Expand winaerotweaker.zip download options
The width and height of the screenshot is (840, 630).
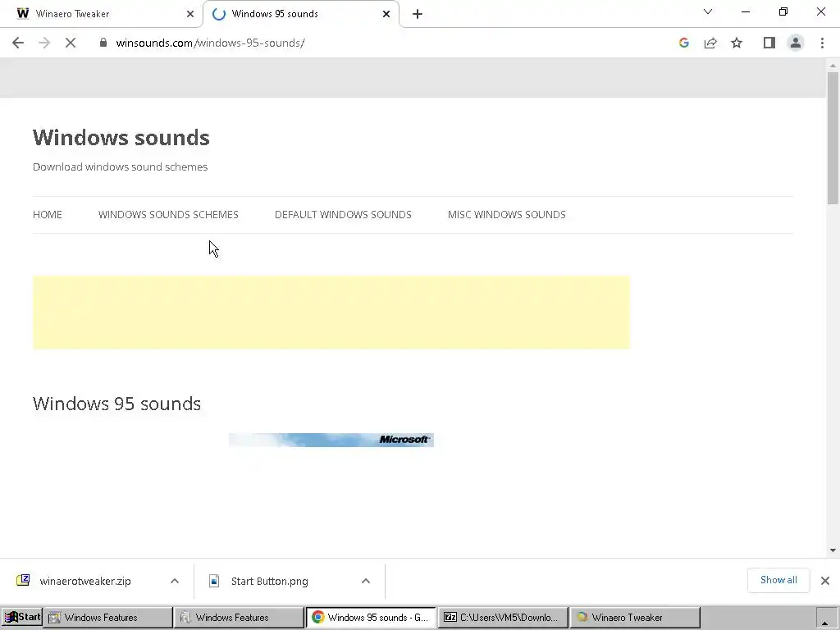click(x=175, y=582)
